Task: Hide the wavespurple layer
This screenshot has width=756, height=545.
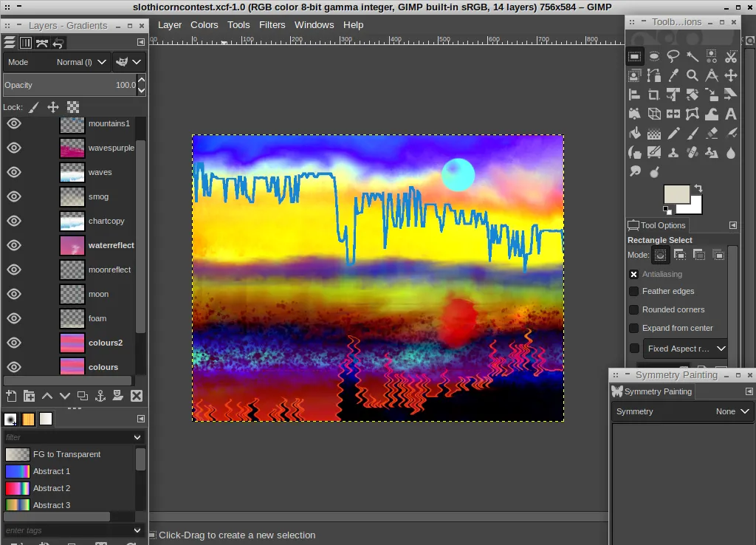Action: point(14,148)
